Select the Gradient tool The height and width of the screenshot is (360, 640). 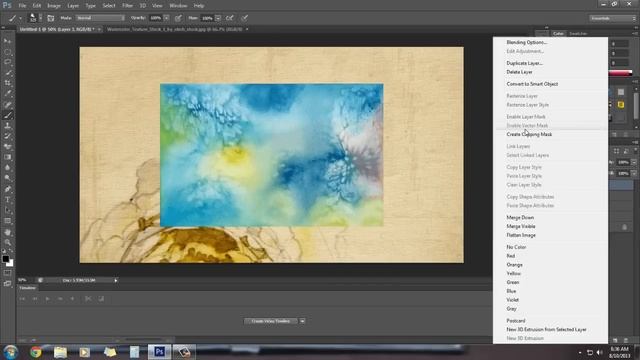point(7,157)
